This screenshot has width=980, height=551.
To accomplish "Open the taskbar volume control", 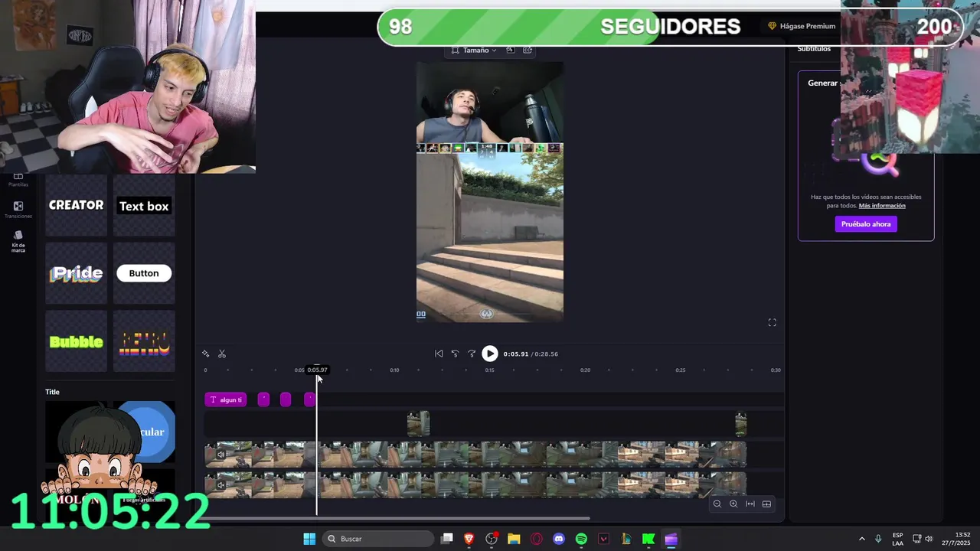I will pos(929,539).
